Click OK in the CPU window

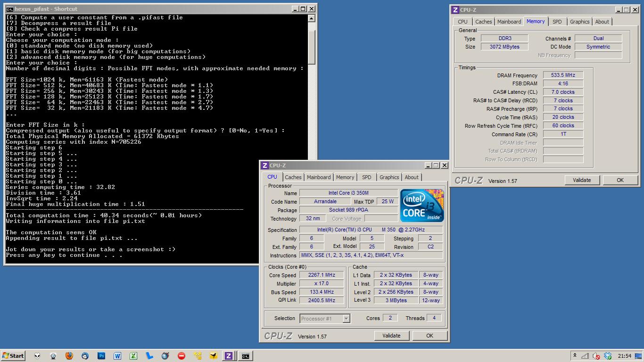coord(429,336)
